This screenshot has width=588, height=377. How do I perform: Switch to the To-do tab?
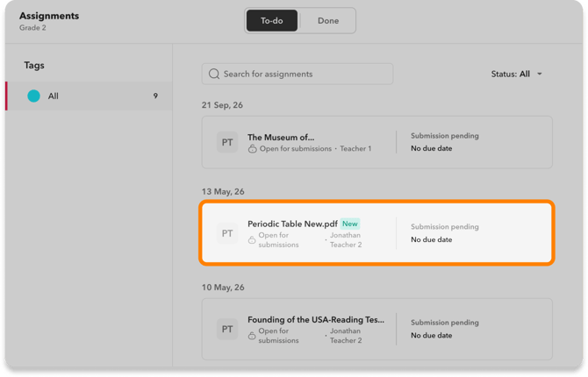click(x=272, y=21)
